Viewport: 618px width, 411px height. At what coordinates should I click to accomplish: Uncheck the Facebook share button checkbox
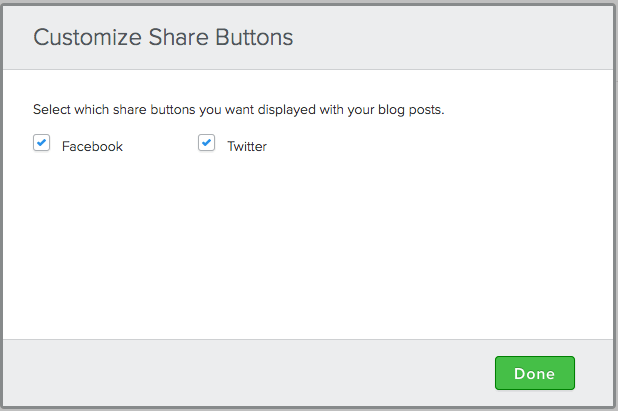tap(41, 143)
